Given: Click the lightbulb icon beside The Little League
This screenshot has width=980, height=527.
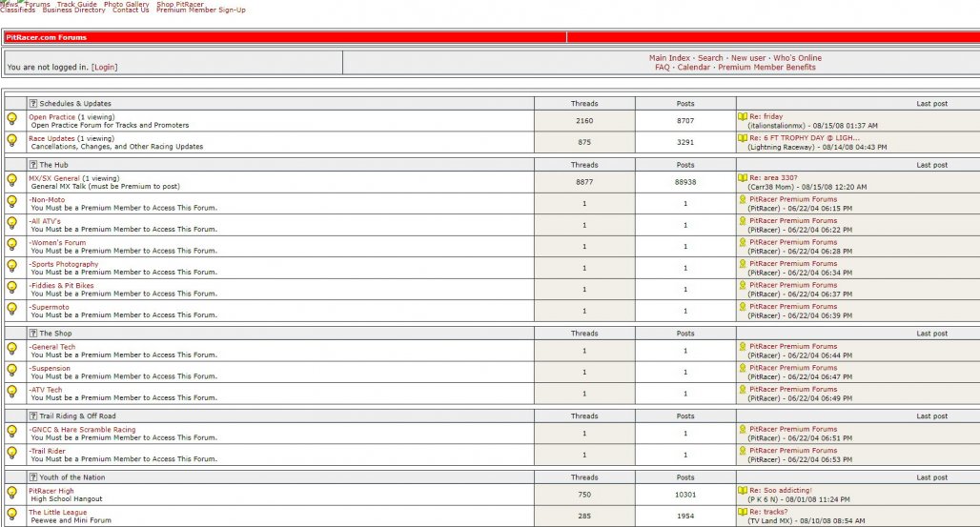Looking at the screenshot, I should [x=11, y=514].
